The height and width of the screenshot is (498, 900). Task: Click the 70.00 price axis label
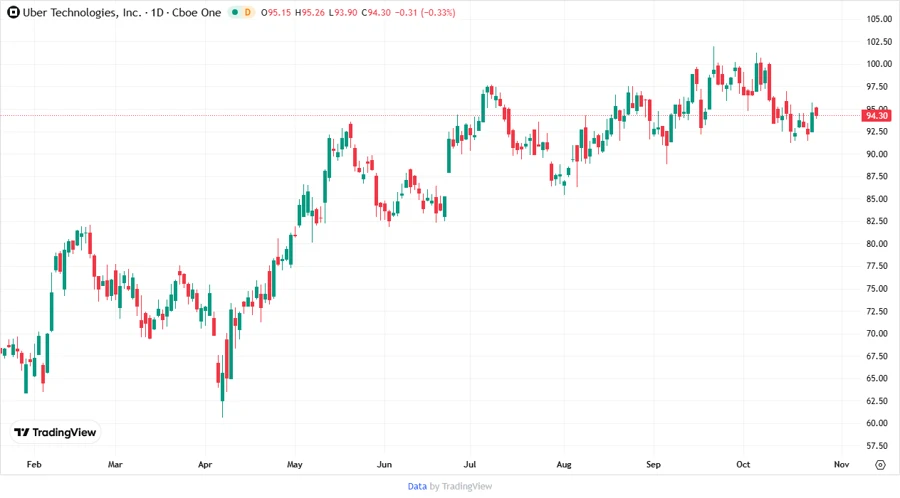coord(879,334)
